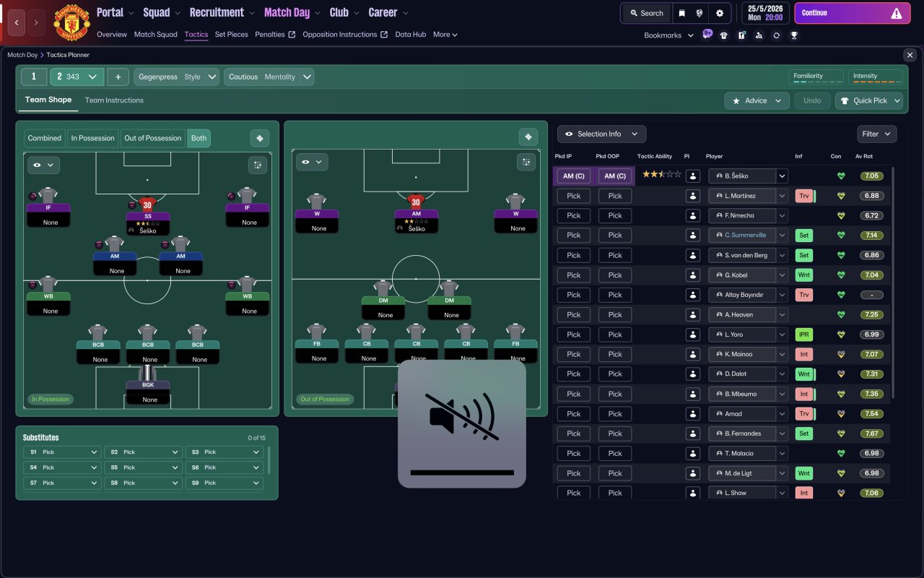Click Pkd OOP Pick button for L. Yoro
Image resolution: width=924 pixels, height=578 pixels.
coord(615,335)
